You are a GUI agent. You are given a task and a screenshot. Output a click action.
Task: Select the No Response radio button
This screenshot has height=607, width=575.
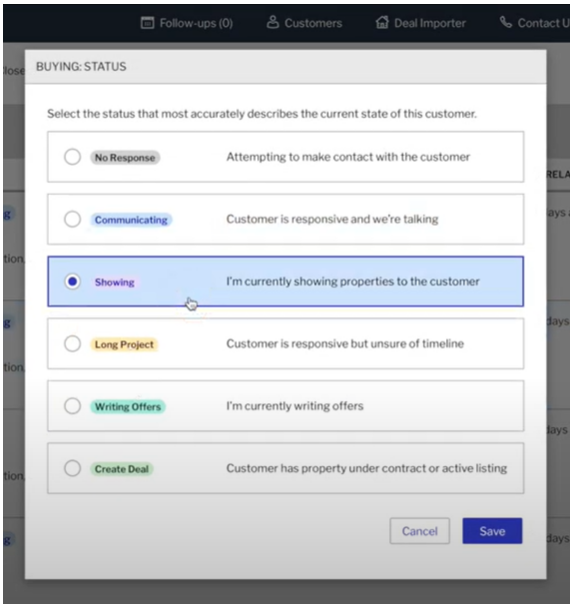72,157
